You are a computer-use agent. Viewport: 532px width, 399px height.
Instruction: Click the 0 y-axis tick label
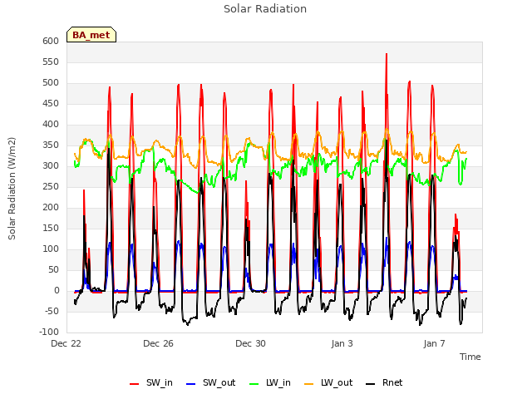[57, 290]
